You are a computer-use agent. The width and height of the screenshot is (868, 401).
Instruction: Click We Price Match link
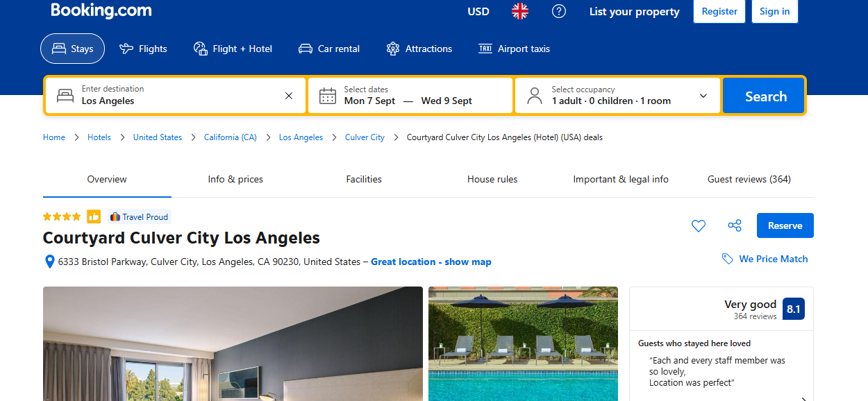point(774,259)
